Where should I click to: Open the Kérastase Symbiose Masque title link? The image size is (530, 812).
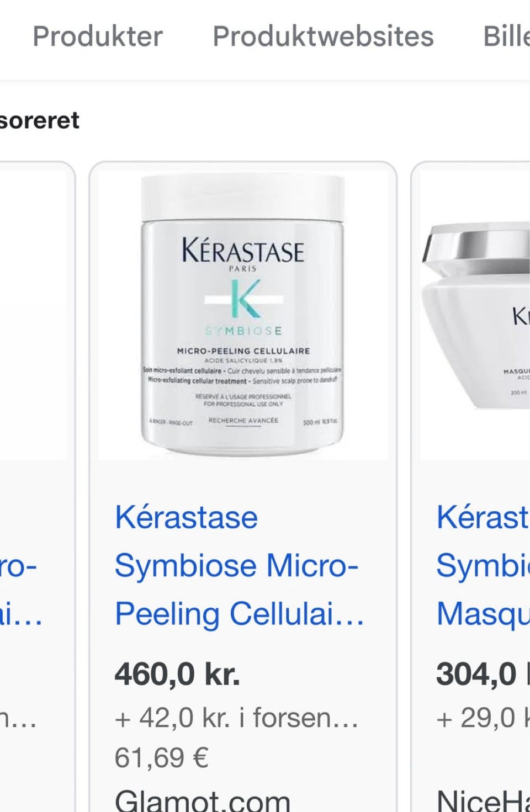[x=483, y=565]
